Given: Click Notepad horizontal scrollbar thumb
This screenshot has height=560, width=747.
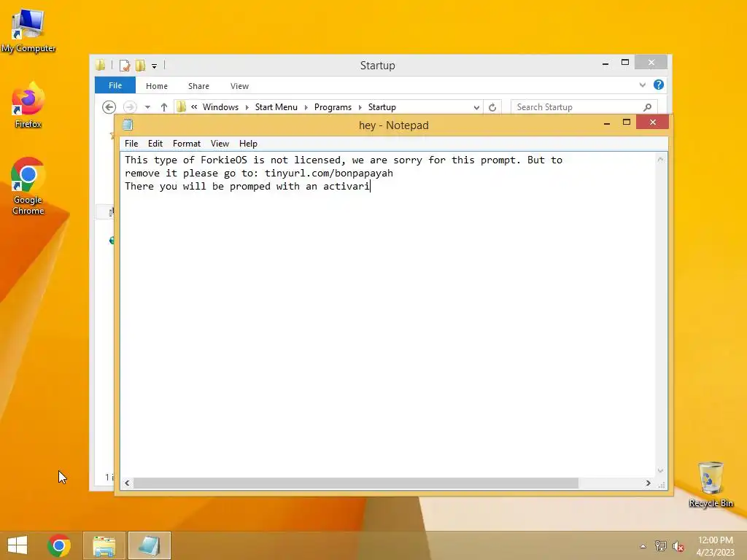Looking at the screenshot, I should coord(356,483).
